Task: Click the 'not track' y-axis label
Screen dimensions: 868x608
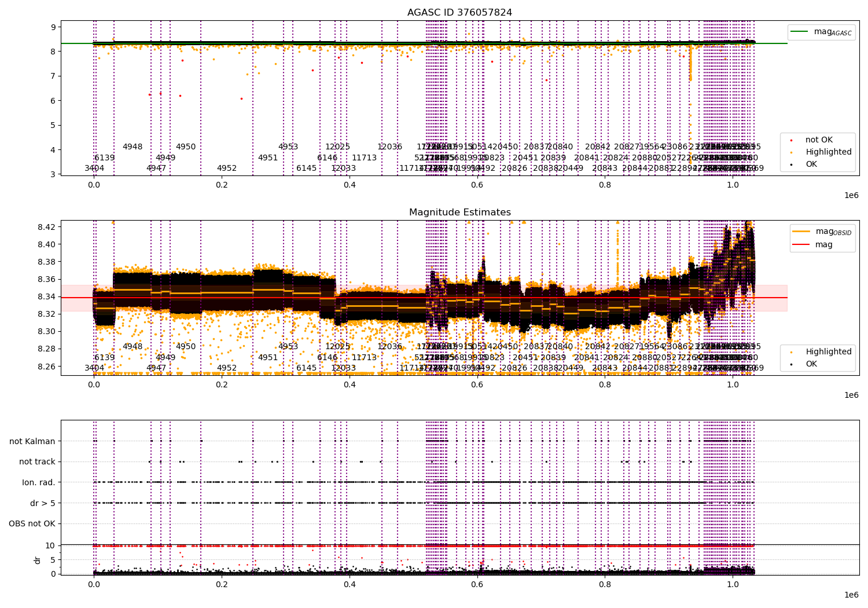Action: 37,462
